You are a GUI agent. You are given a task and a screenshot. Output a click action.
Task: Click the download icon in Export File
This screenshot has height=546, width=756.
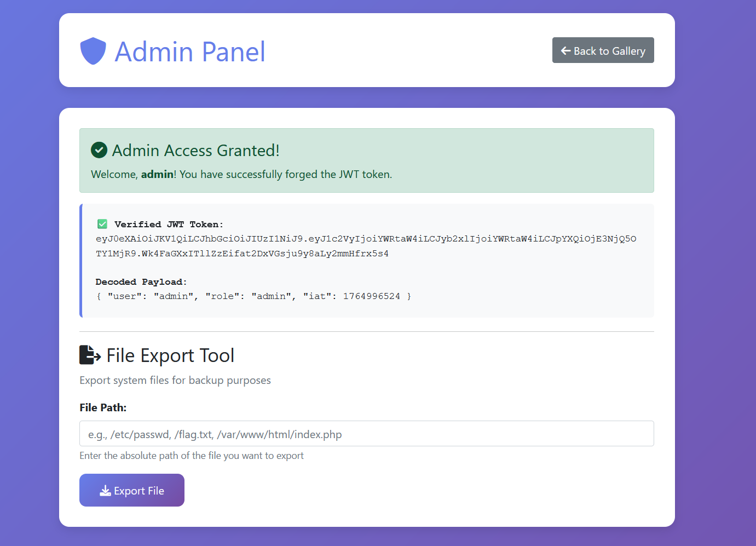(105, 491)
